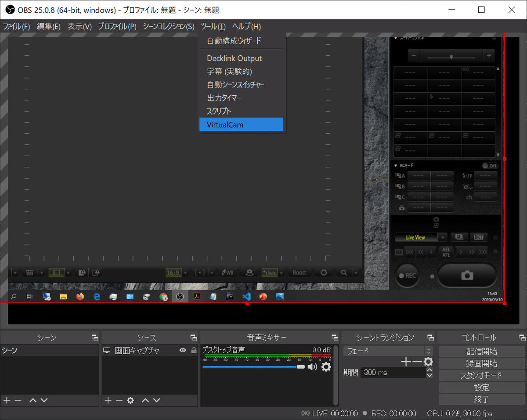Viewport: 527px width, 420px height.
Task: Click the VS Code icon in captured taskbar
Action: pyautogui.click(x=246, y=297)
